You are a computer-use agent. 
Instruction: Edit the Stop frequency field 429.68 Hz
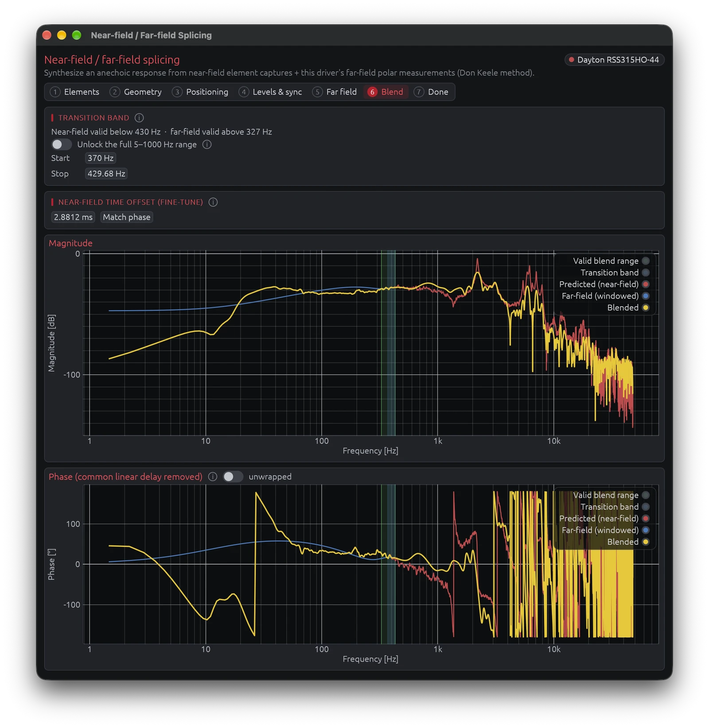coord(106,174)
